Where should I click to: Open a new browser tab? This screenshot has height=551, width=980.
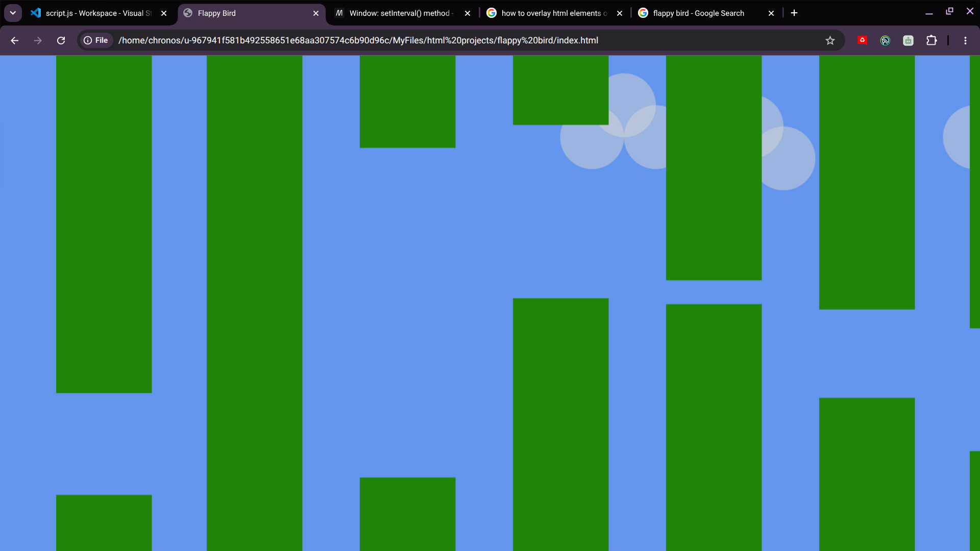(x=794, y=13)
